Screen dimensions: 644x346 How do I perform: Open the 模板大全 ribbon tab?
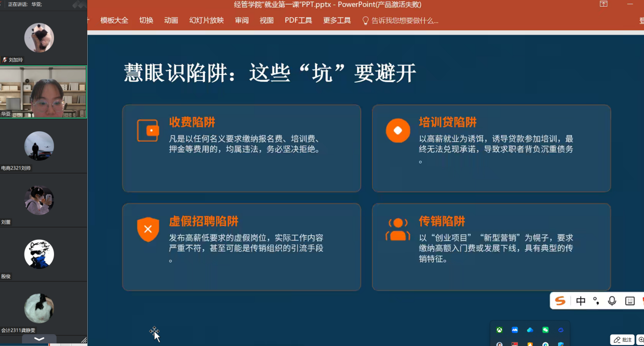tap(114, 20)
